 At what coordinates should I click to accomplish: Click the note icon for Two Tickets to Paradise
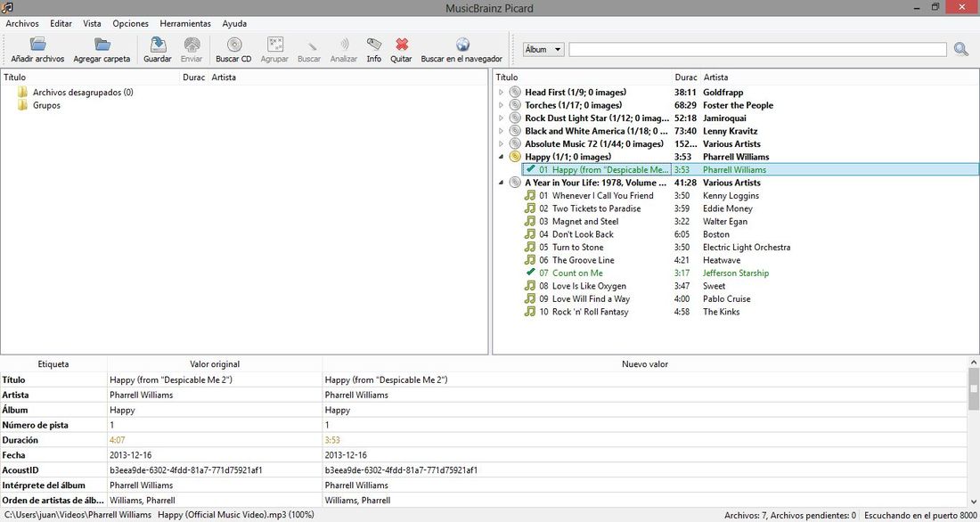point(530,208)
